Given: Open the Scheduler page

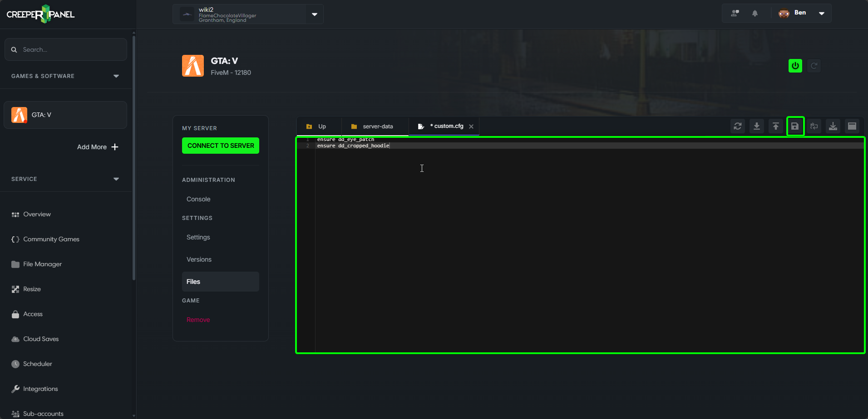Looking at the screenshot, I should [x=37, y=364].
